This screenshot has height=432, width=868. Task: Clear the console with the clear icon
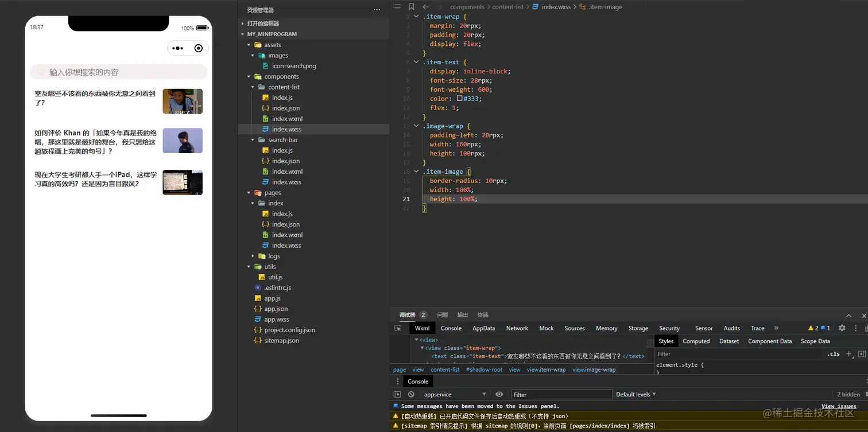pyautogui.click(x=411, y=395)
